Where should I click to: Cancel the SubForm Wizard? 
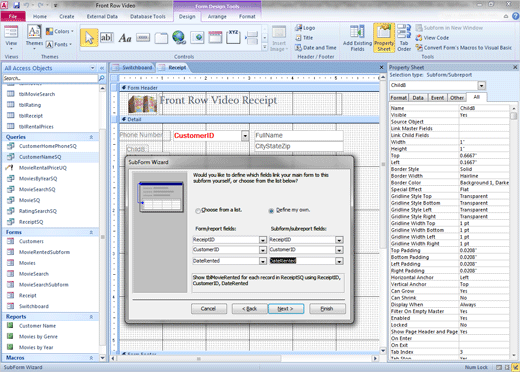(209, 309)
